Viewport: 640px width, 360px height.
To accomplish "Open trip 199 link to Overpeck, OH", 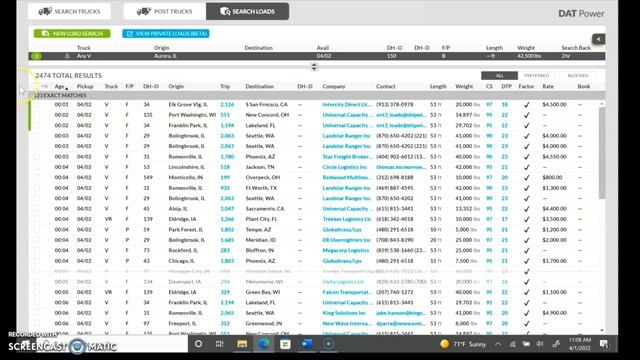I will pyautogui.click(x=225, y=178).
